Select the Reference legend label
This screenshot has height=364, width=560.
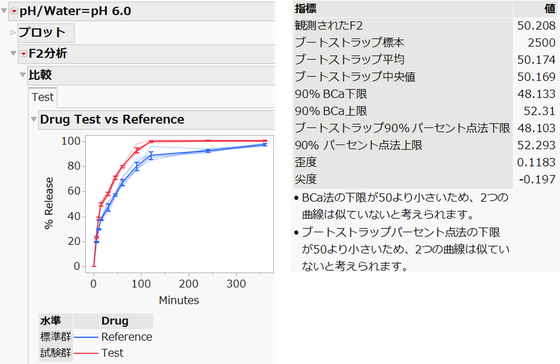(x=126, y=337)
